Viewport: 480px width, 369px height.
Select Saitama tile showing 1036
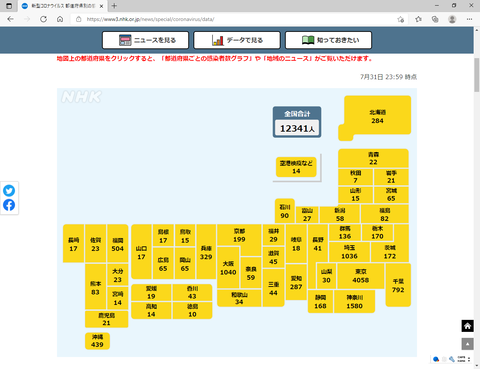pyautogui.click(x=349, y=252)
